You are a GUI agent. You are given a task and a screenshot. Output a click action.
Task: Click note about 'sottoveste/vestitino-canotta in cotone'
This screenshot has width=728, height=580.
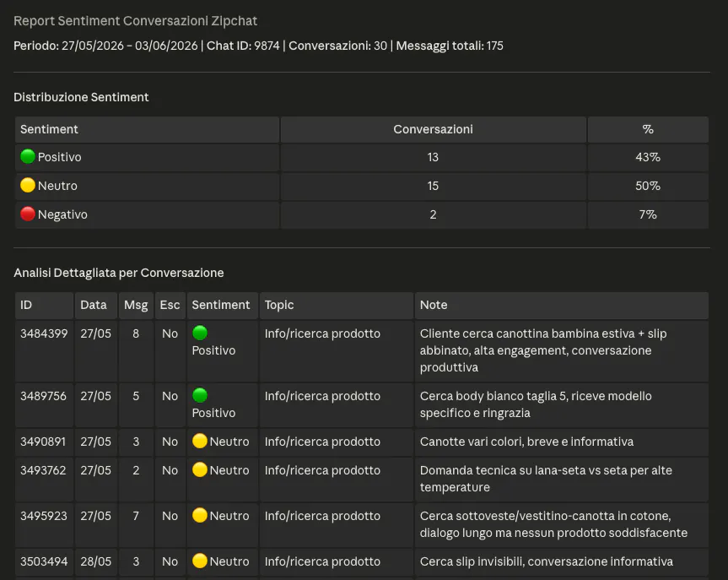pyautogui.click(x=553, y=524)
